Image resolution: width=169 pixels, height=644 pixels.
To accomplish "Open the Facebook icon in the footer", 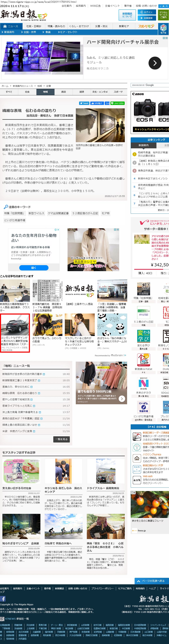I will coord(3,599).
